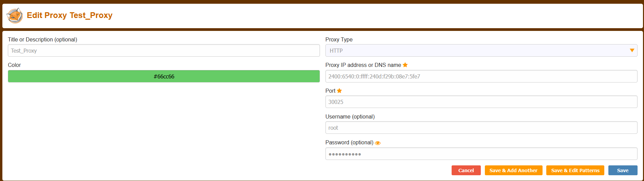Click the Color label
Viewport: 644px width, 181px height.
14,65
